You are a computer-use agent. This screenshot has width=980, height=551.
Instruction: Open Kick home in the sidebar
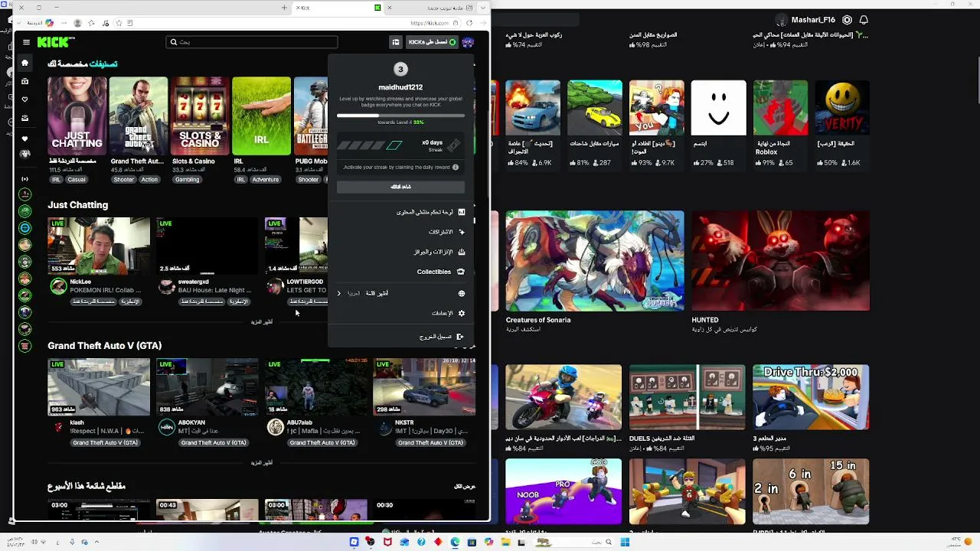click(24, 63)
